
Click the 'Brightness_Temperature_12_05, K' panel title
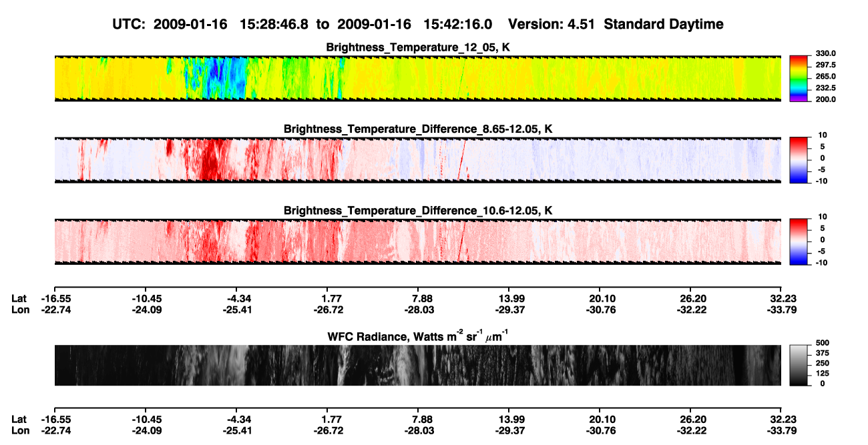pos(418,47)
